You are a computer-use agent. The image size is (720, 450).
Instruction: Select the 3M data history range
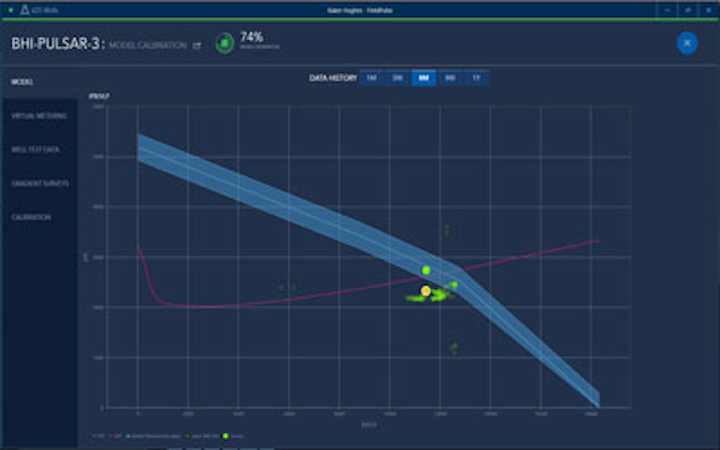coord(398,78)
